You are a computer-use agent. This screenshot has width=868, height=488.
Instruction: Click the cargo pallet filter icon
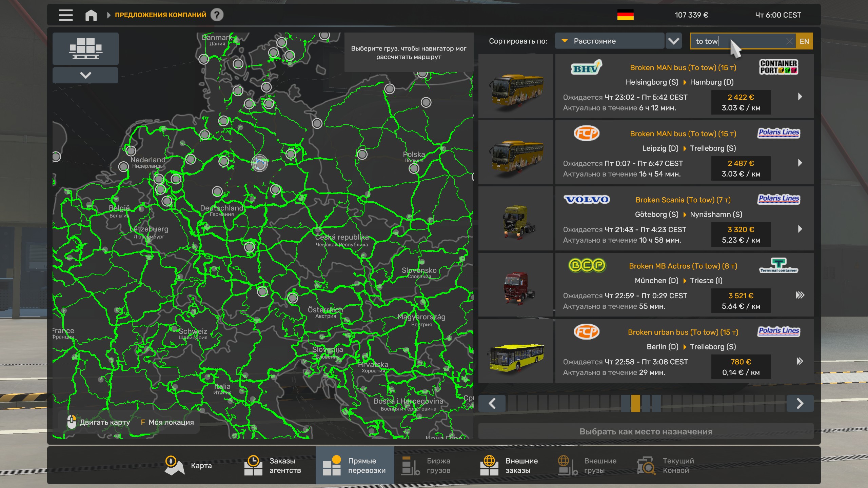tap(85, 48)
